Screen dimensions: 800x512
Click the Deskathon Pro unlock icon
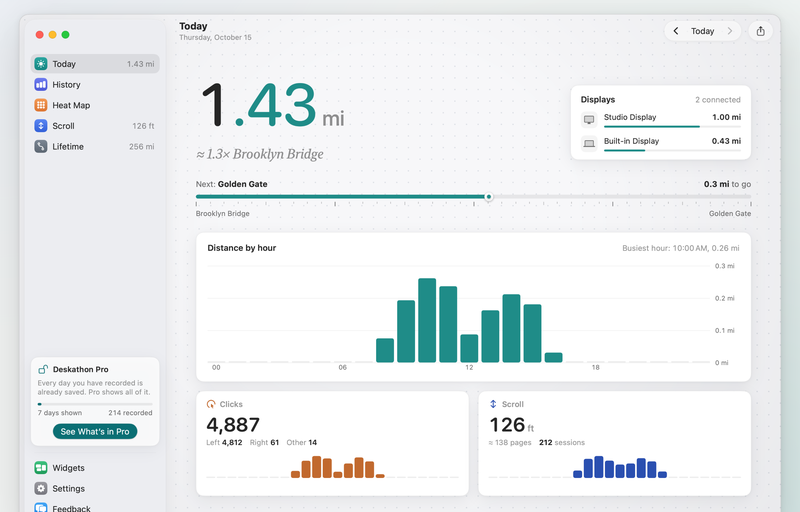(x=43, y=369)
